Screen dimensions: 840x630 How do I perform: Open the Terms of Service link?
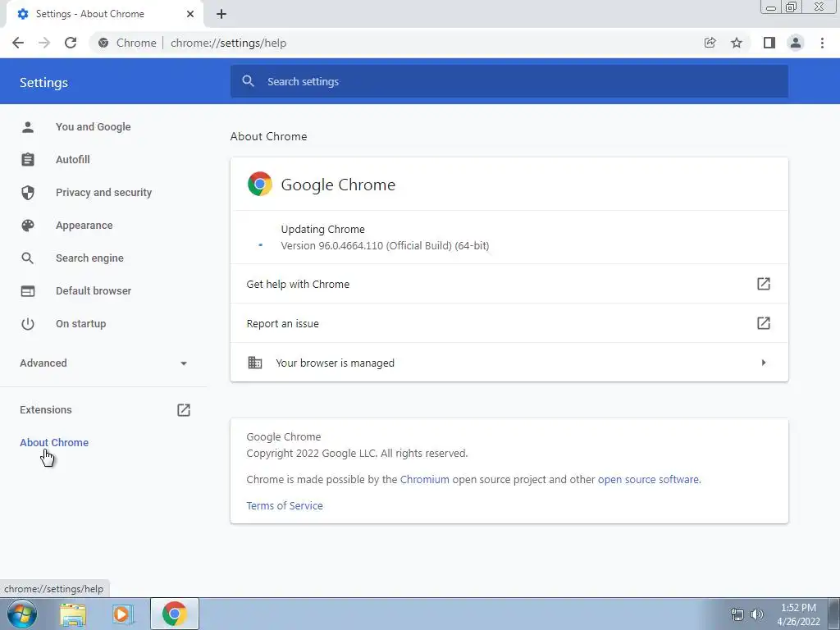coord(285,505)
